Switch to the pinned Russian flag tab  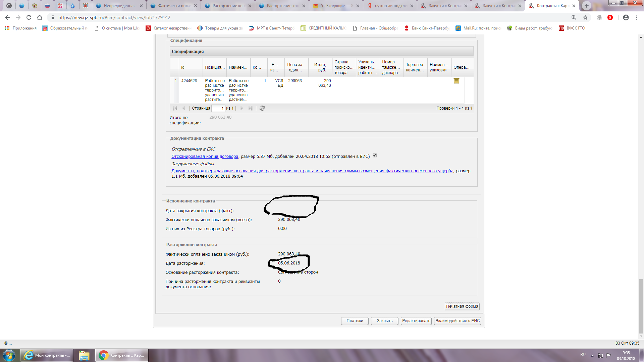coord(47,6)
